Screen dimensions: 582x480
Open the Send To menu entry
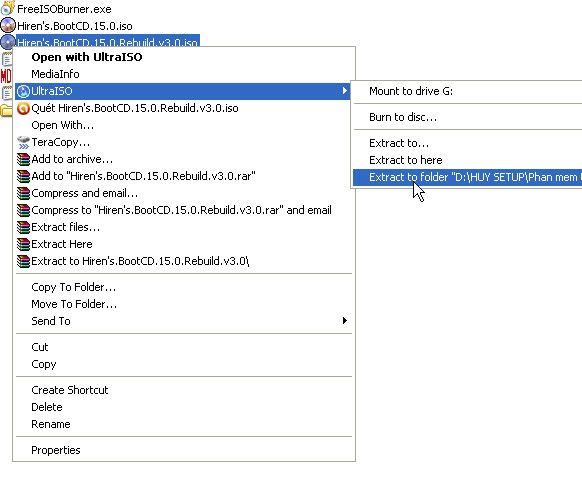pyautogui.click(x=183, y=321)
